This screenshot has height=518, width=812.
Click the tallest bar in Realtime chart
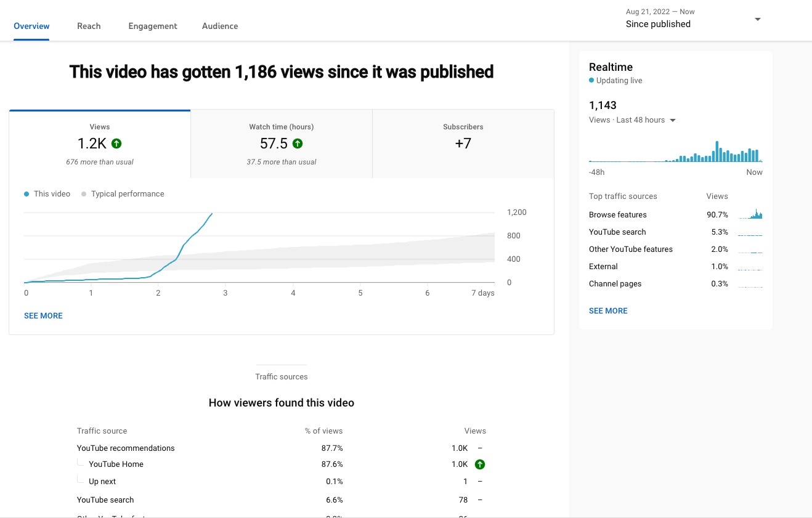[717, 152]
